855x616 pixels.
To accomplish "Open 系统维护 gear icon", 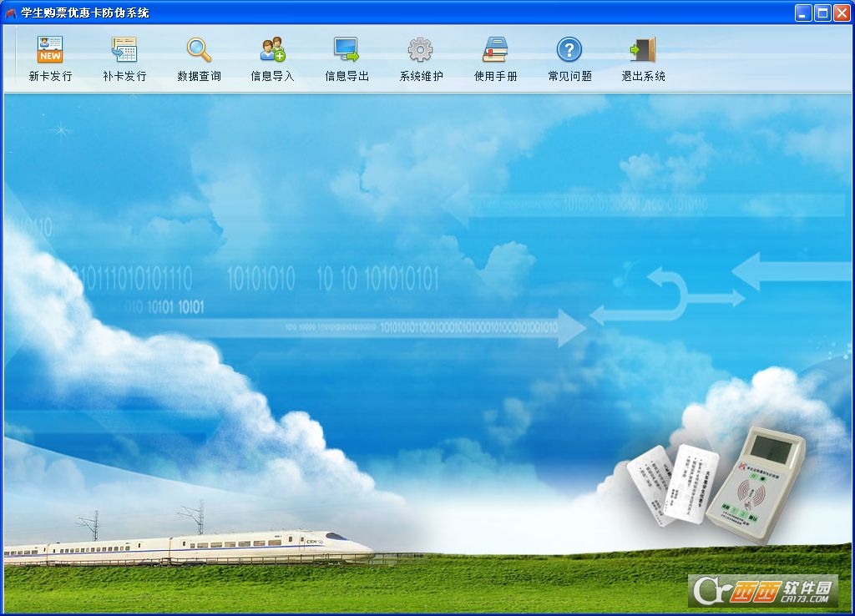I will (x=421, y=49).
